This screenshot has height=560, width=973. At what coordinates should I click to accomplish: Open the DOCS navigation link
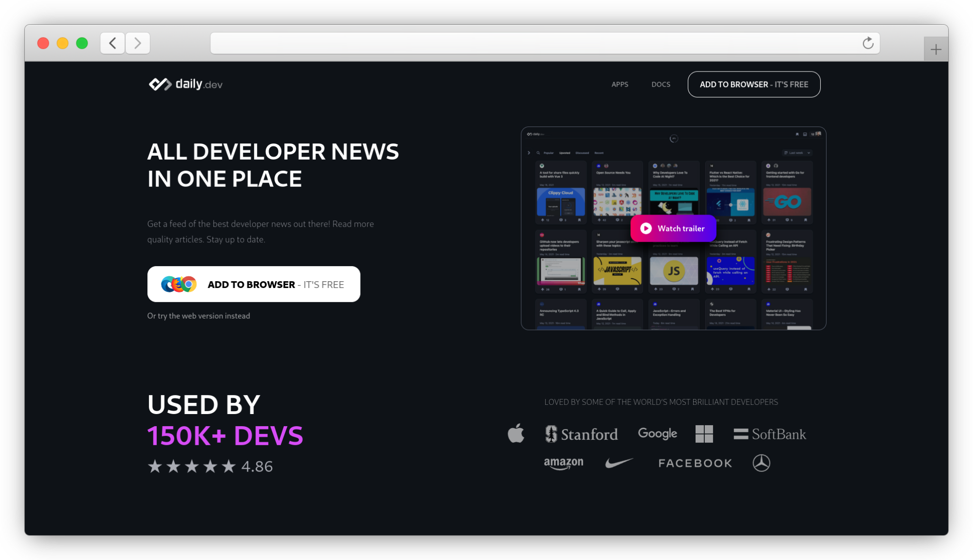pos(661,84)
